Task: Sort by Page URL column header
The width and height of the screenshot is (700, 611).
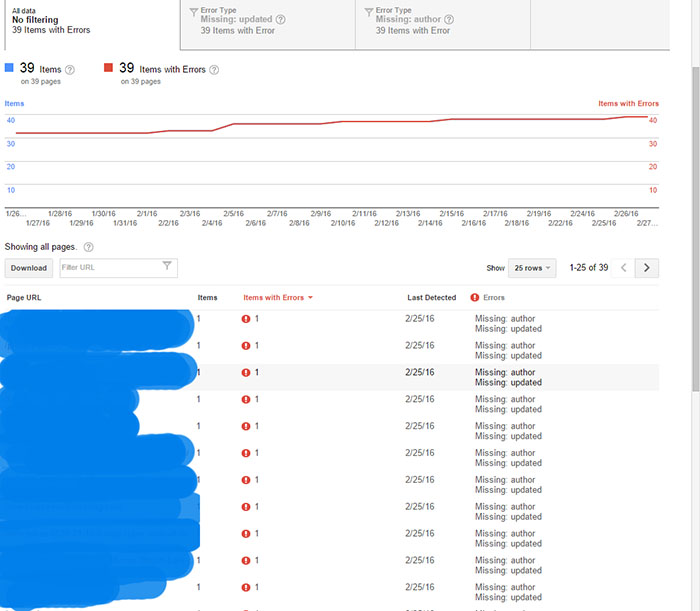Action: point(24,298)
